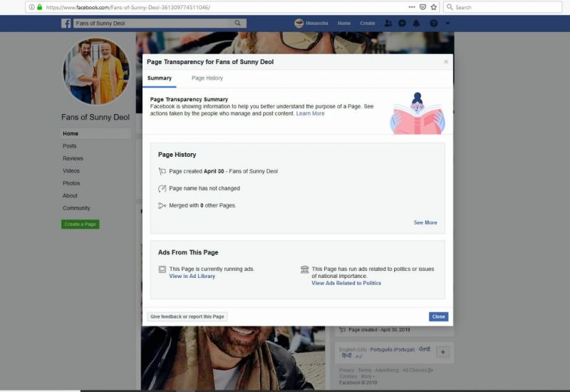
Task: Select Community in page sidebar
Action: pos(76,208)
